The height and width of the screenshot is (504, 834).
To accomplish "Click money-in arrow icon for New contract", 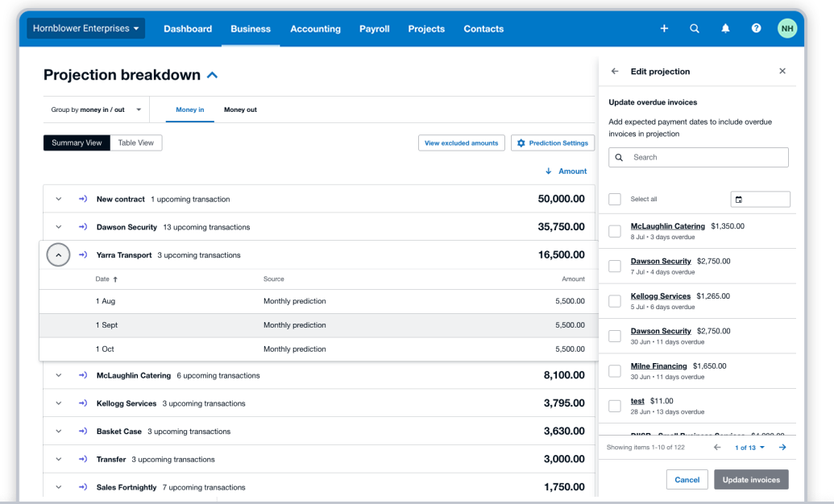I will pyautogui.click(x=83, y=199).
